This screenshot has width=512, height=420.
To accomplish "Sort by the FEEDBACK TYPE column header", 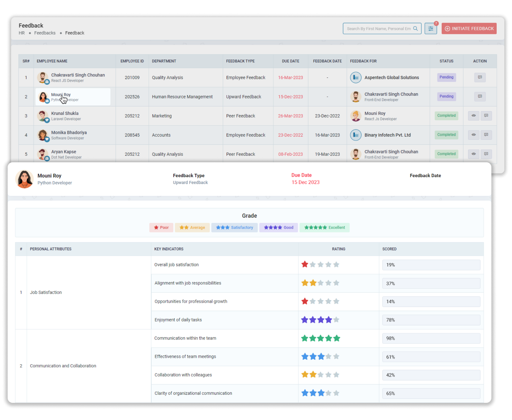I will (x=240, y=61).
